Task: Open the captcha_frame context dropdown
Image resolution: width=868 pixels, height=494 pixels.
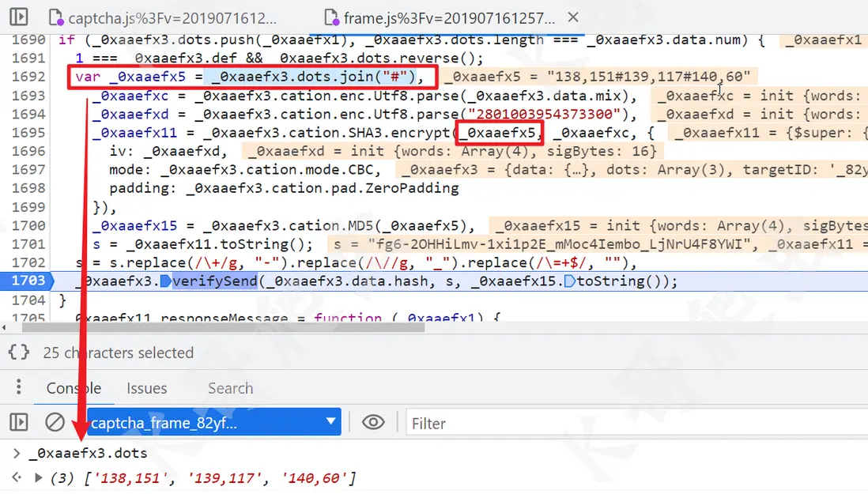Action: (213, 422)
